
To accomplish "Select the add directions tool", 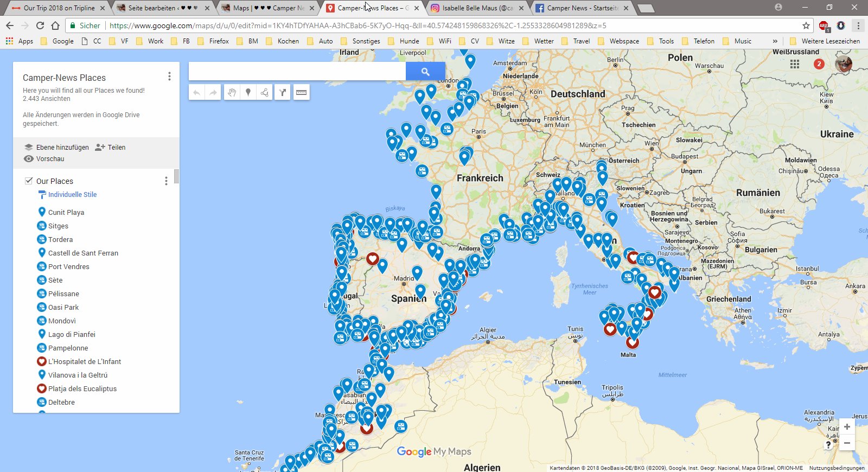I will (x=283, y=93).
